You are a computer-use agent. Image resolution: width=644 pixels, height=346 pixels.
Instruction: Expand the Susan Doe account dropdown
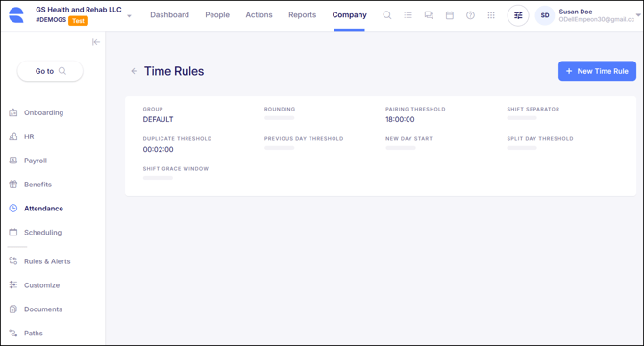[638, 15]
